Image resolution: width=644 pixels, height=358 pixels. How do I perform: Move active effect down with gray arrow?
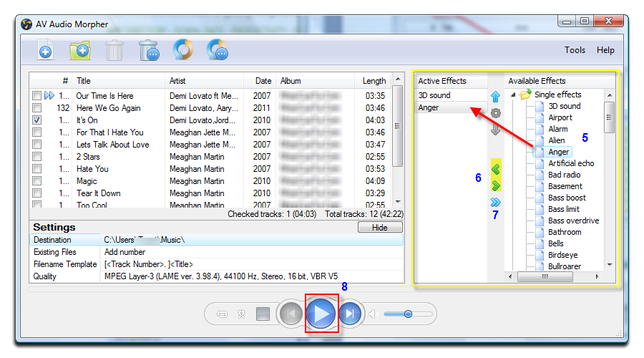click(495, 130)
